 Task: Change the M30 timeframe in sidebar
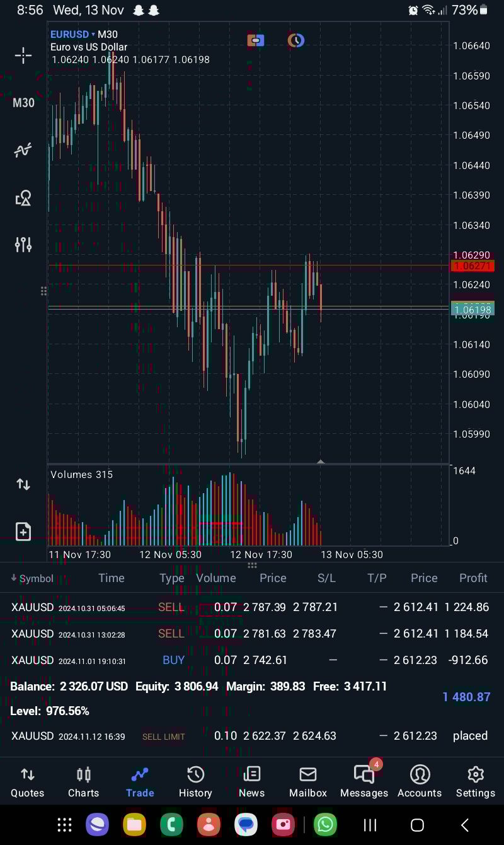click(x=23, y=103)
